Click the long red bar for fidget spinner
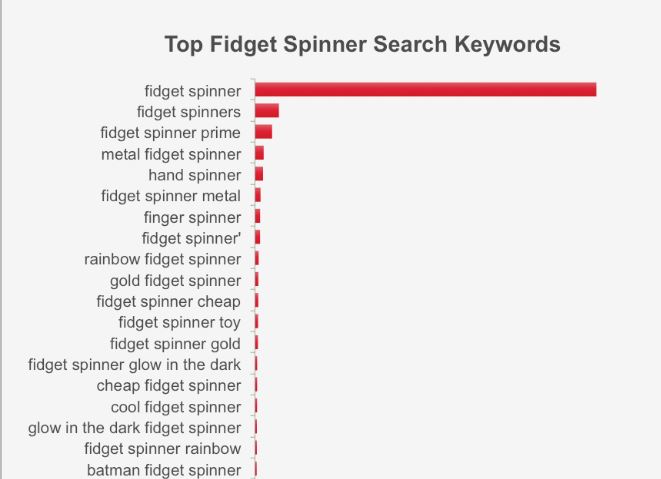This screenshot has width=661, height=479. pyautogui.click(x=425, y=90)
